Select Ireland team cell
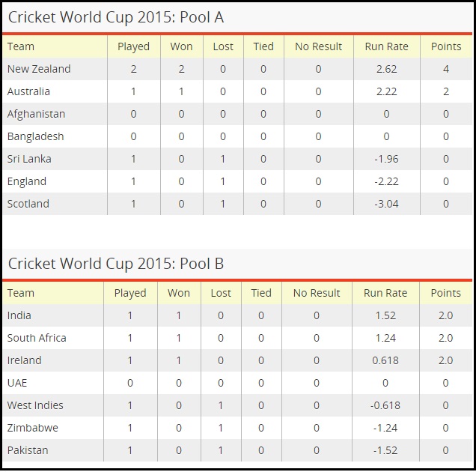Viewport: 476px width, 472px height. click(x=24, y=360)
